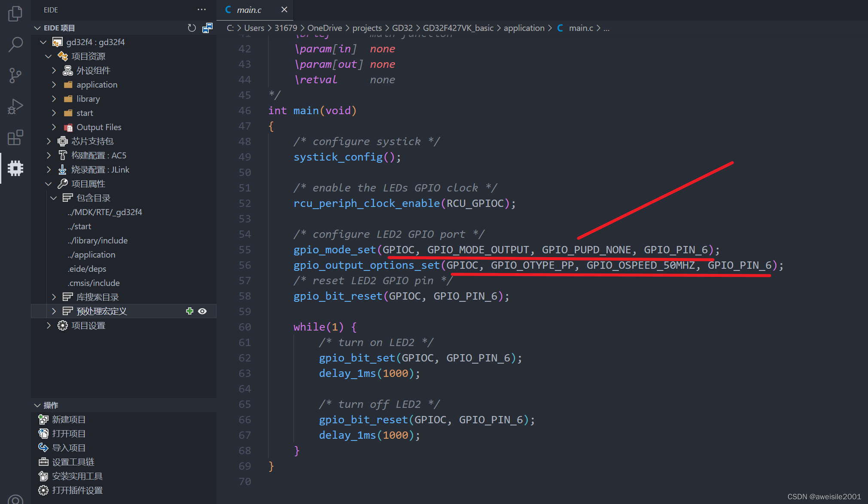Expand 烧录配置 : JLink node
The image size is (868, 504).
tap(48, 170)
